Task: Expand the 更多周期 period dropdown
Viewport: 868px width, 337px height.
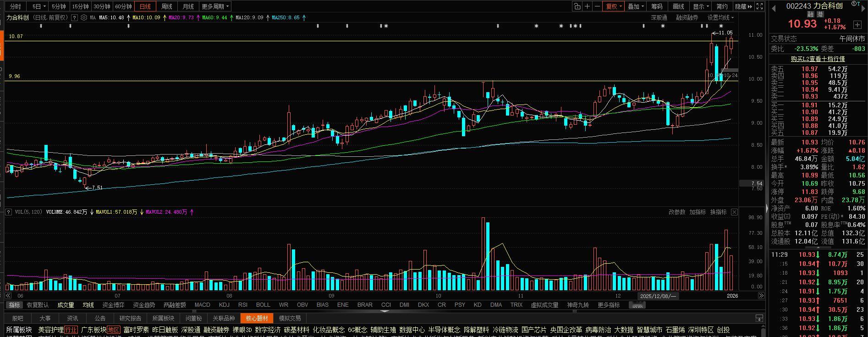Action: [x=215, y=6]
